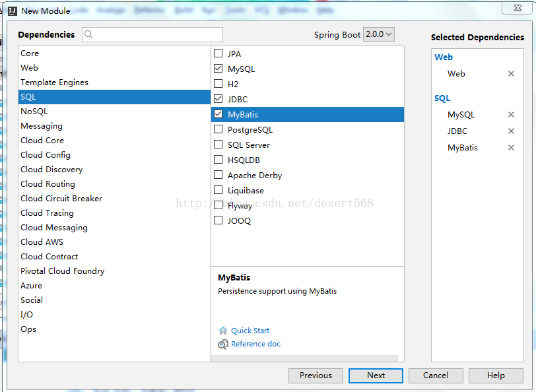536x392 pixels.
Task: Tick the PostgreSQL checkbox
Action: [x=218, y=130]
